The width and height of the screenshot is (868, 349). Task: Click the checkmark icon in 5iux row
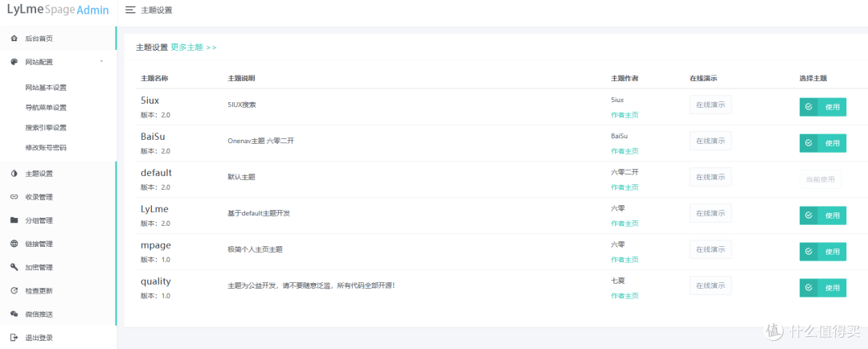[x=809, y=107]
